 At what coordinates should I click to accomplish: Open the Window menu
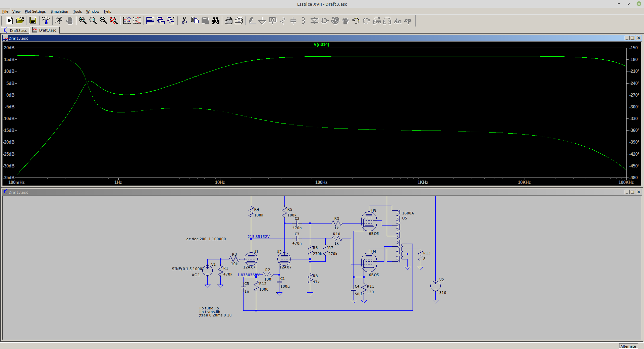click(x=93, y=11)
